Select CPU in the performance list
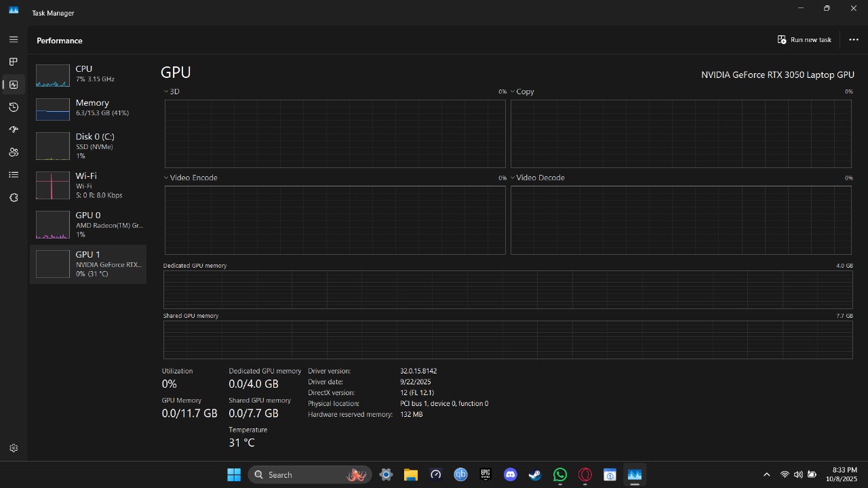This screenshot has height=488, width=868. click(x=88, y=74)
